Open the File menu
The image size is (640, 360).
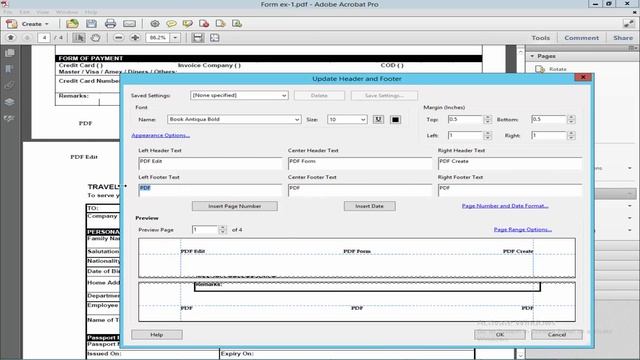point(7,12)
